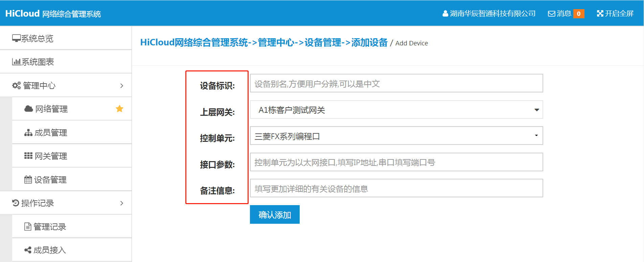The width and height of the screenshot is (644, 262).
Task: Click the sitemap icon for 成员管理
Action: [x=28, y=133]
